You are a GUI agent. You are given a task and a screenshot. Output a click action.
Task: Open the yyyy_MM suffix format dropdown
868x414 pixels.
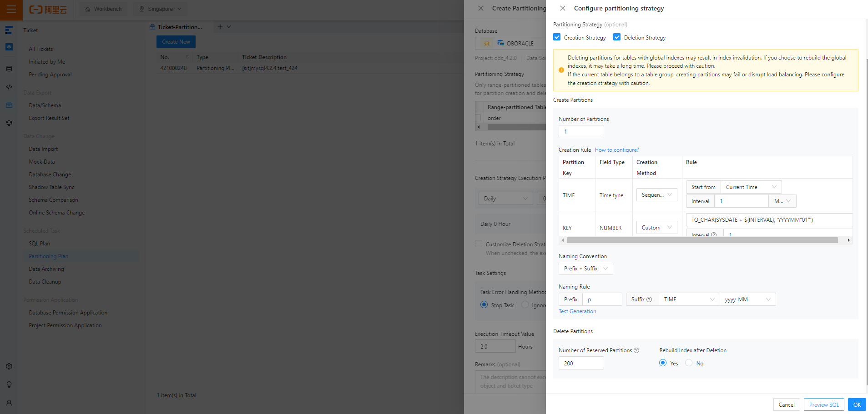click(747, 299)
